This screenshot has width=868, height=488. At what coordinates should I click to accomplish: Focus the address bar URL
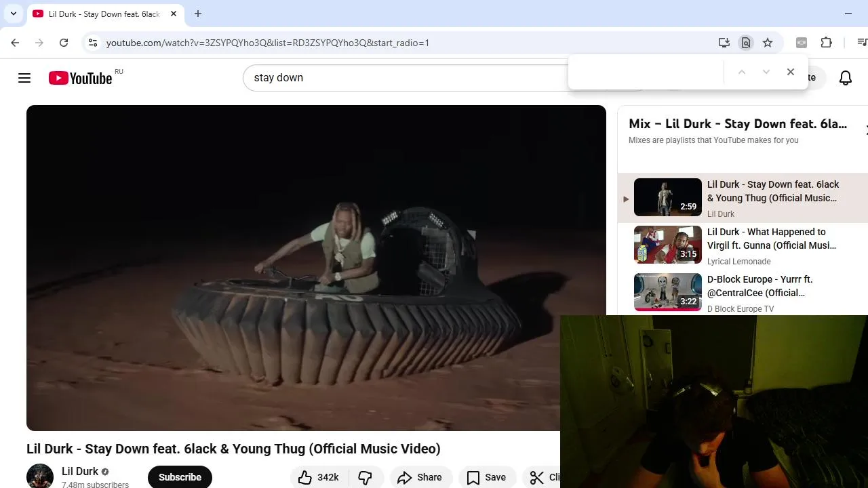(268, 43)
